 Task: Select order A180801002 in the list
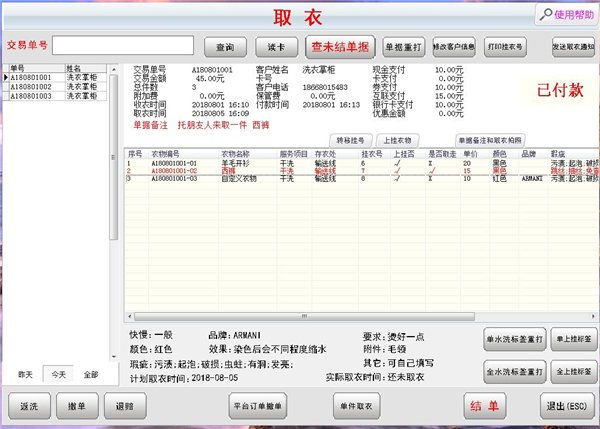tap(31, 87)
